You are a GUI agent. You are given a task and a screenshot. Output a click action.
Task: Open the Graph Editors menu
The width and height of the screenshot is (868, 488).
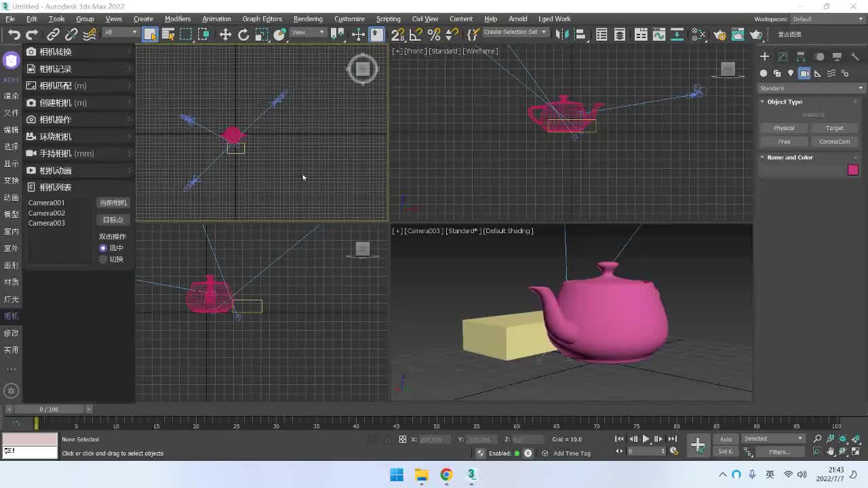pyautogui.click(x=262, y=19)
